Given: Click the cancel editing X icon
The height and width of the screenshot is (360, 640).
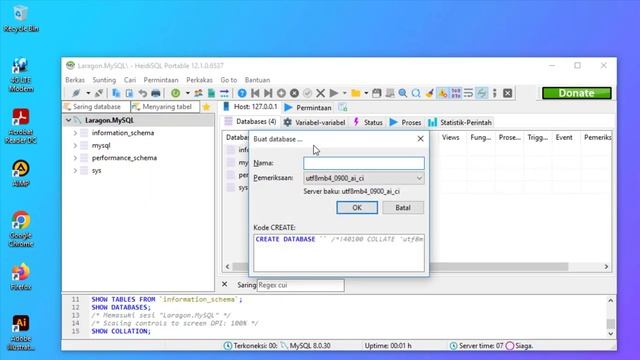Looking at the screenshot, I should [320, 93].
